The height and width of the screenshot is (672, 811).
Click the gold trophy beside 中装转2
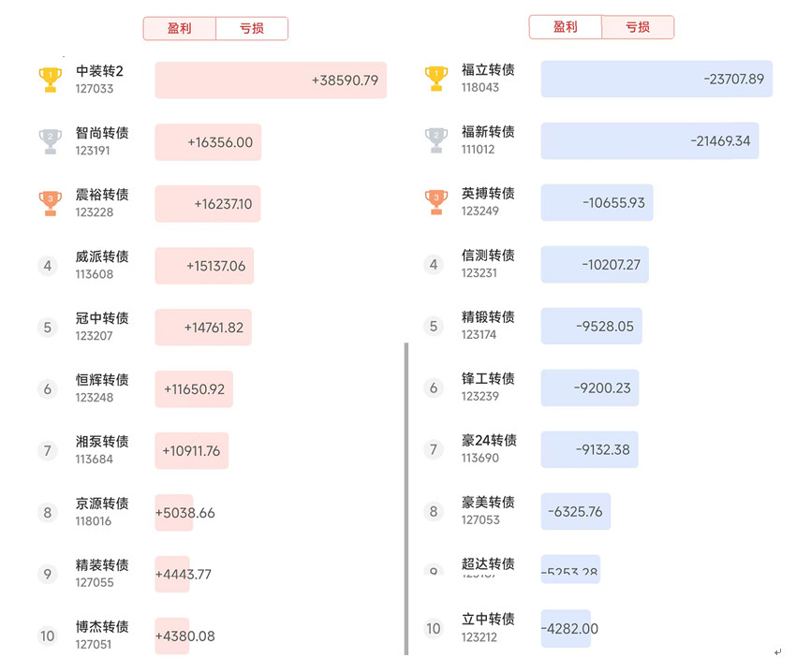50,79
